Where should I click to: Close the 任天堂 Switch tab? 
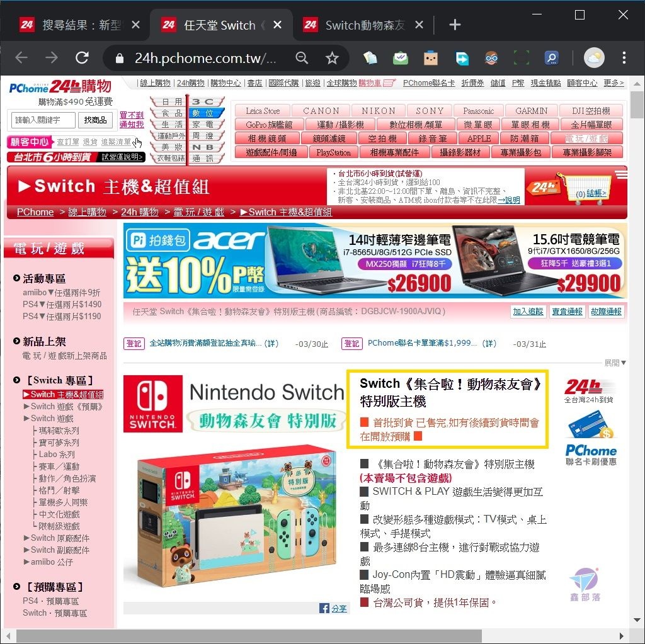pyautogui.click(x=278, y=25)
